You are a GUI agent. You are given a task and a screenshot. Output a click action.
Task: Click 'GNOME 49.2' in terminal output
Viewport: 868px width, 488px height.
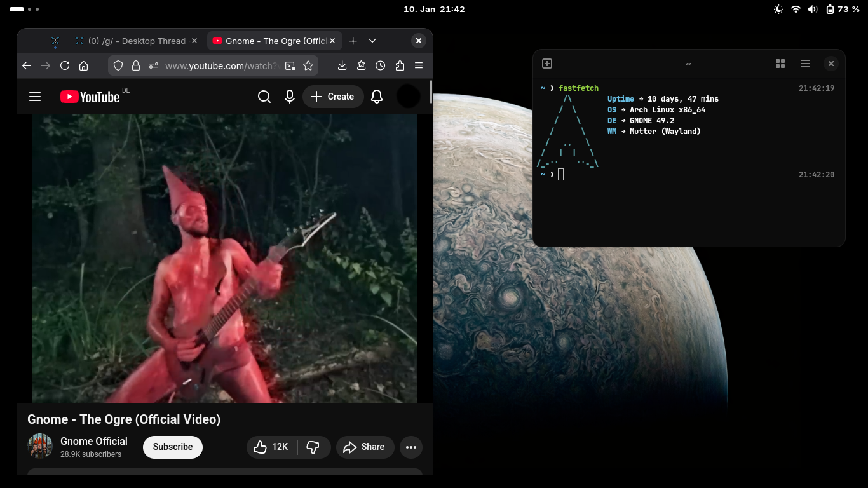coord(652,121)
